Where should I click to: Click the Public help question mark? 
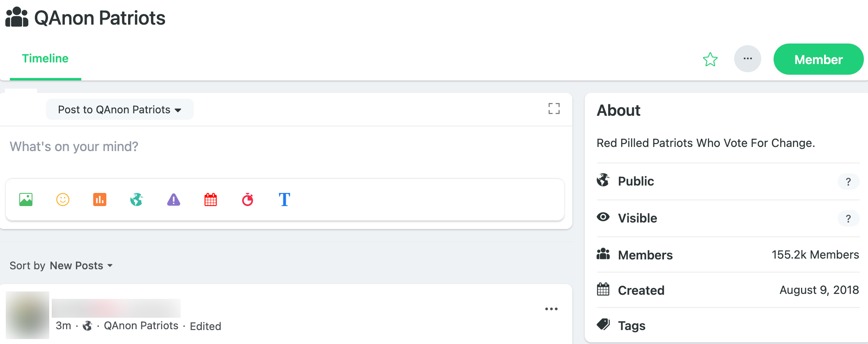click(848, 181)
